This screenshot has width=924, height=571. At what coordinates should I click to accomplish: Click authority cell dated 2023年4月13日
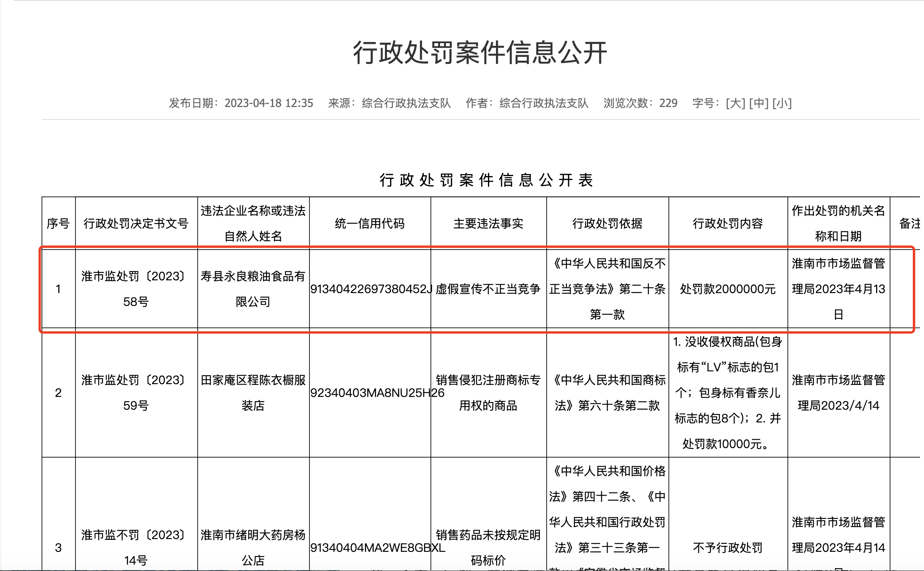click(x=839, y=289)
